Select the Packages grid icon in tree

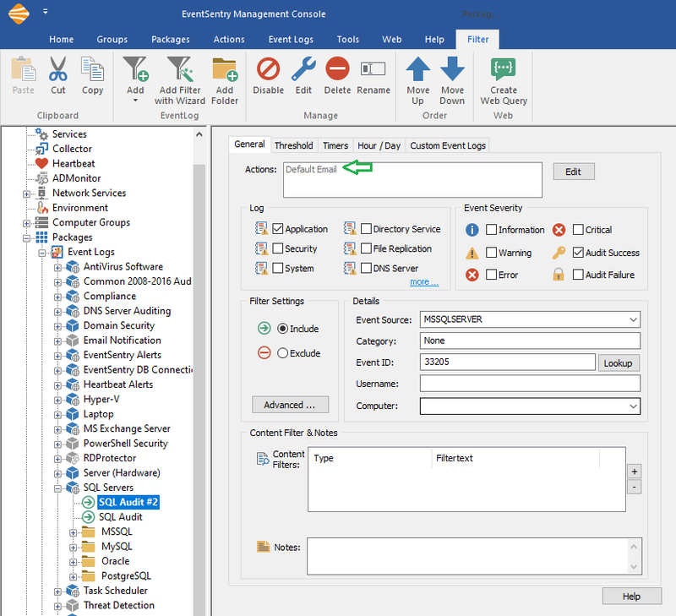pos(41,237)
